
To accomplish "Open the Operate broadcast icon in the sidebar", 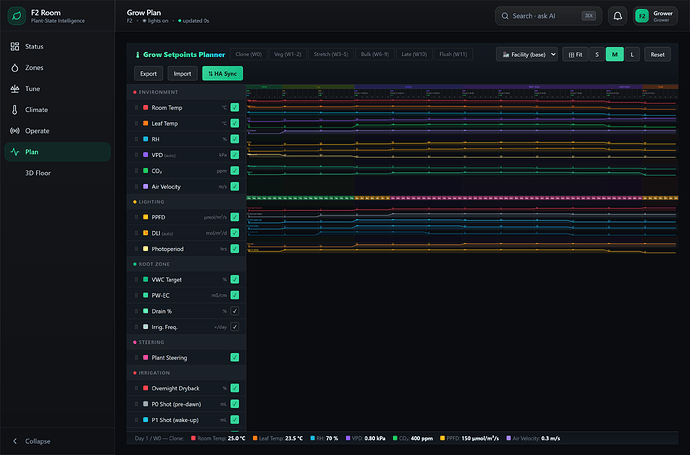I will 15,131.
